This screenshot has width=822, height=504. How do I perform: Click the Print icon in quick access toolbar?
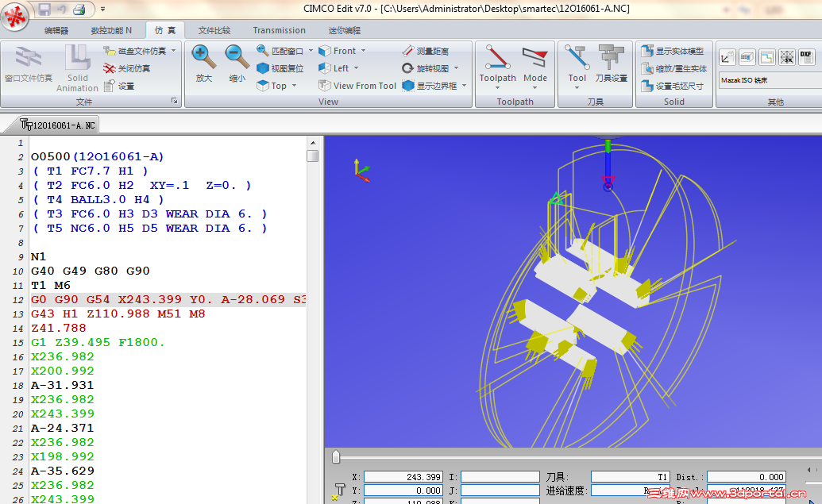[x=79, y=9]
